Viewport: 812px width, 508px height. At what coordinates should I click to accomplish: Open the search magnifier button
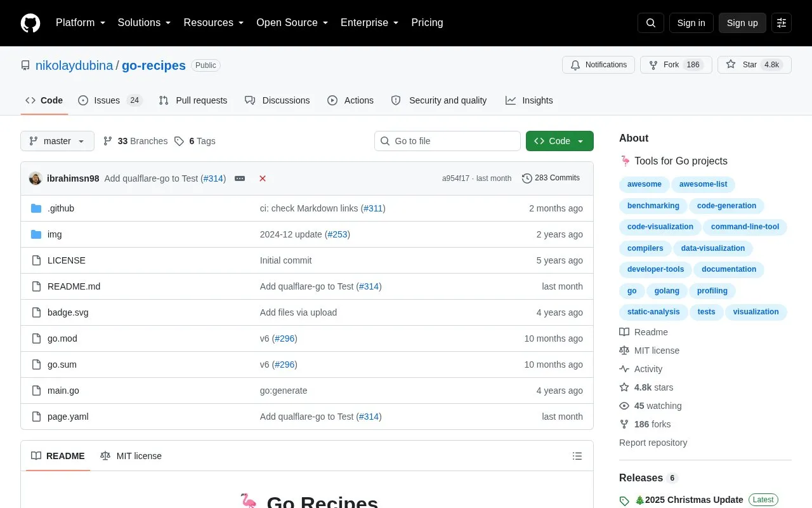click(651, 23)
